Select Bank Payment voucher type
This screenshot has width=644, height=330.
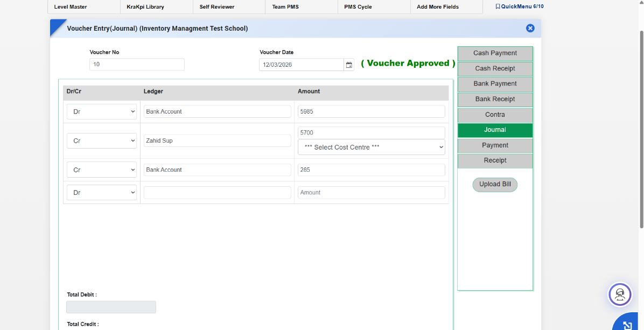[x=495, y=84]
